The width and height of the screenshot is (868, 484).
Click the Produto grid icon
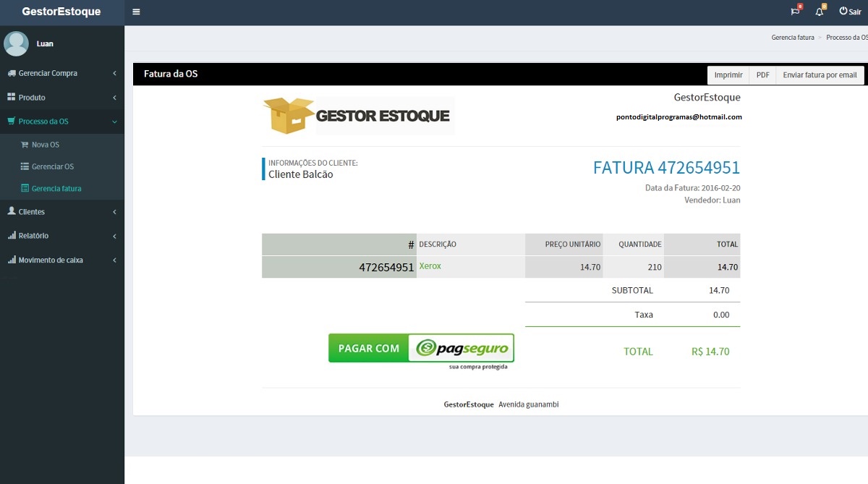click(x=12, y=97)
